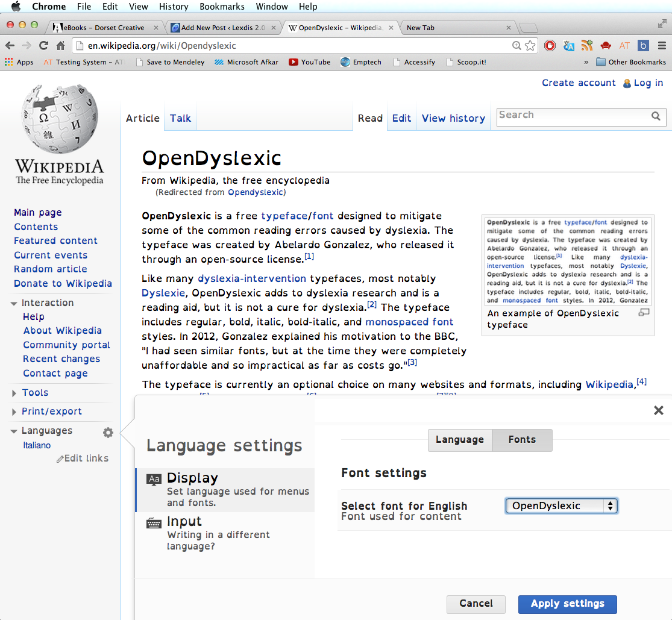The height and width of the screenshot is (620, 672).
Task: Click the red Adblock extension icon
Action: pyautogui.click(x=550, y=45)
